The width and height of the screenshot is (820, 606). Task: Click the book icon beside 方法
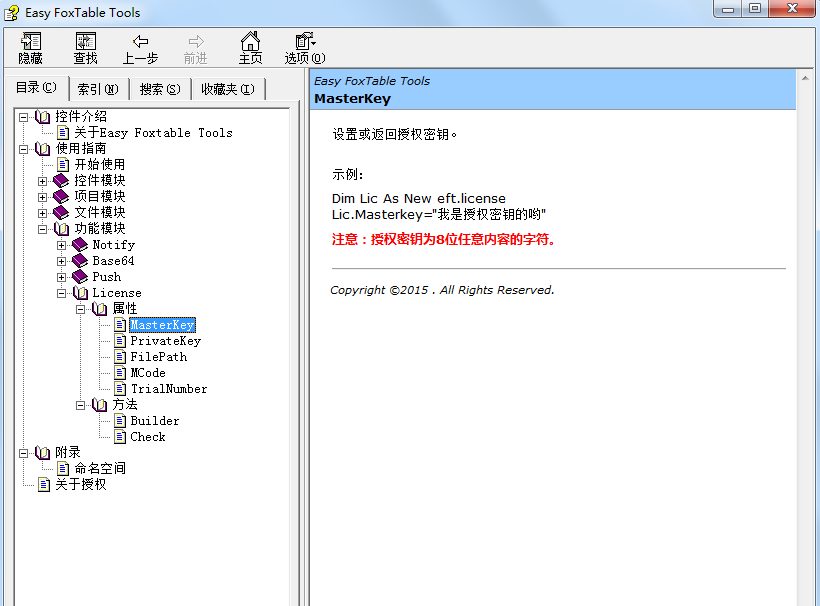click(x=99, y=405)
